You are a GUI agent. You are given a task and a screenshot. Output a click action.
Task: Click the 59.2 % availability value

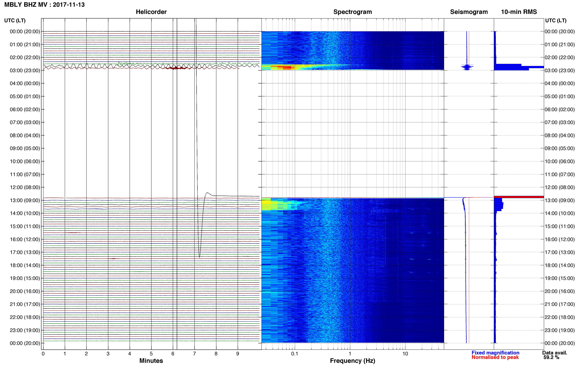pos(551,357)
